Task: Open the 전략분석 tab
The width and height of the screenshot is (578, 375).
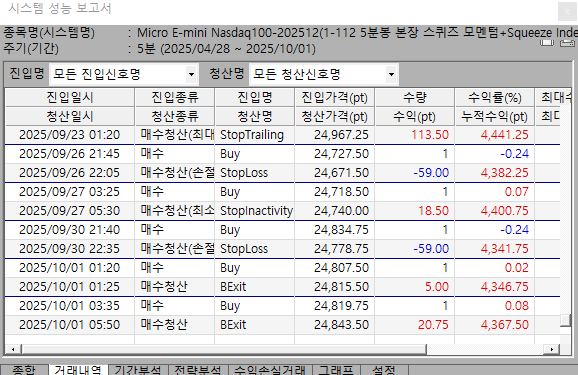Action: (198, 370)
